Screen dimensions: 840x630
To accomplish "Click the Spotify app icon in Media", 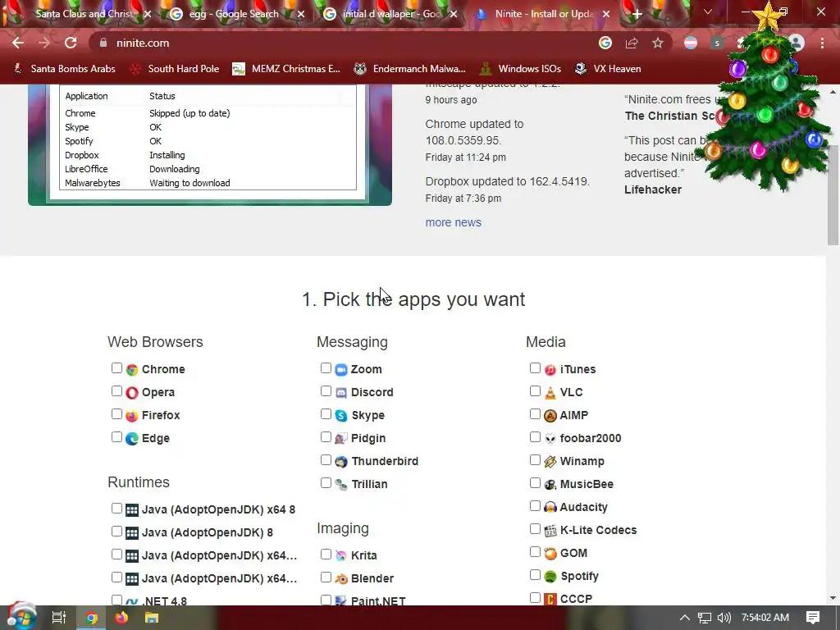I will coord(550,577).
